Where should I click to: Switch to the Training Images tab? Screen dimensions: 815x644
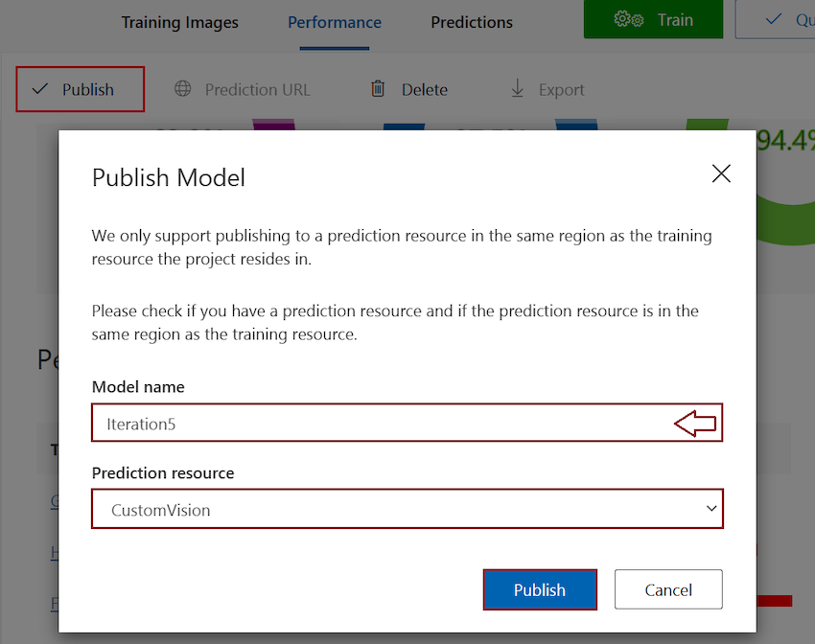click(180, 22)
